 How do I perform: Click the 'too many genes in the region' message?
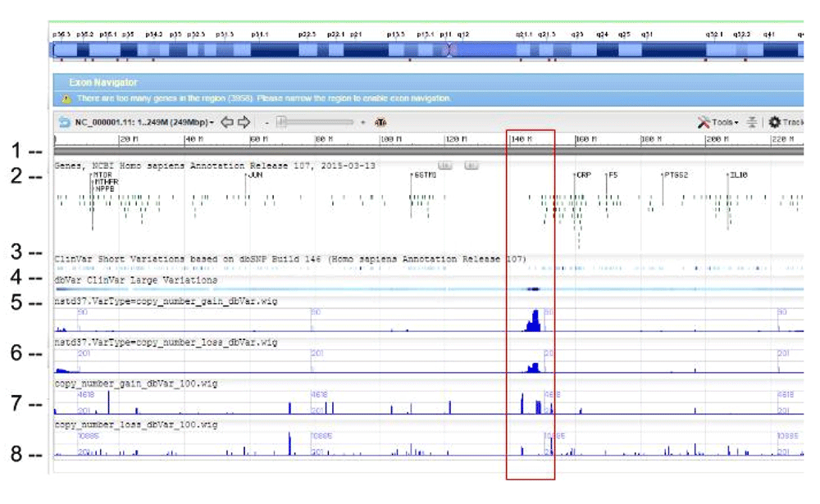tap(263, 98)
